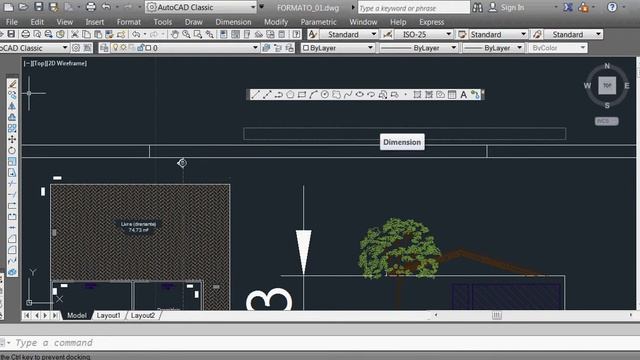Select the Spline tool

(348, 95)
